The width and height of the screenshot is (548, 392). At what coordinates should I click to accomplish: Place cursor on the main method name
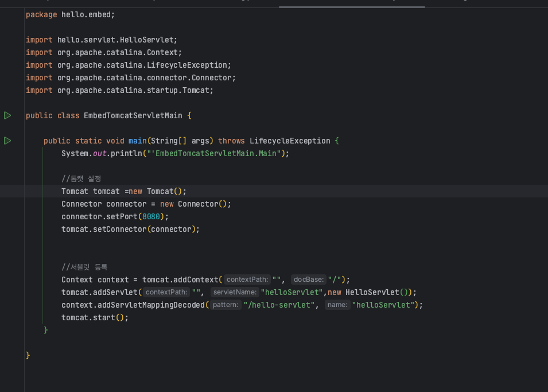pyautogui.click(x=137, y=141)
